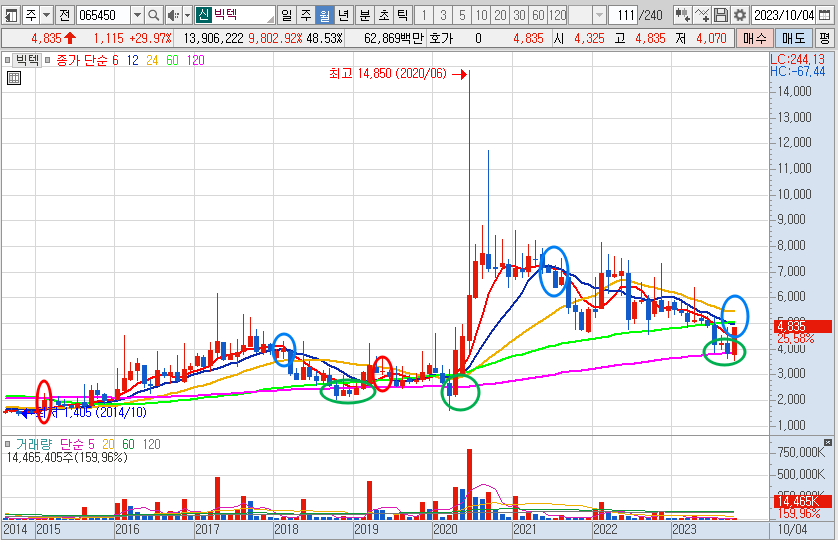
Task: Expand the stock code history dropdown
Action: pos(137,15)
